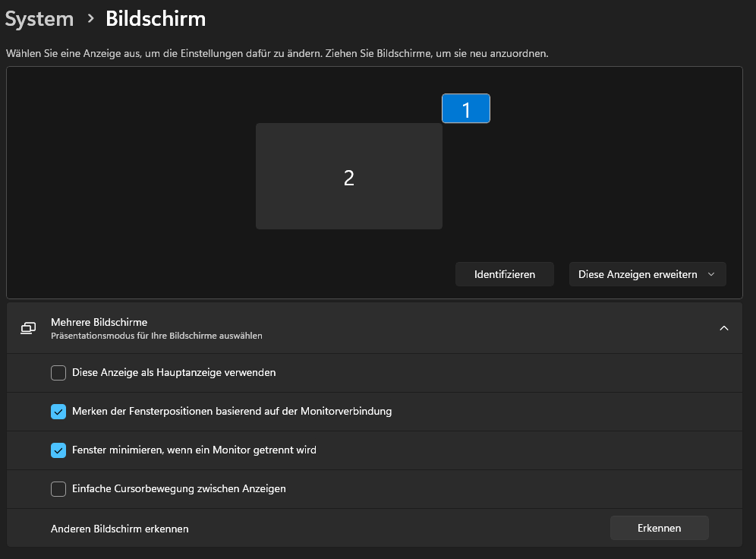Image resolution: width=756 pixels, height=559 pixels.
Task: Click Anderen Bildschirm erkennen label
Action: coord(120,529)
